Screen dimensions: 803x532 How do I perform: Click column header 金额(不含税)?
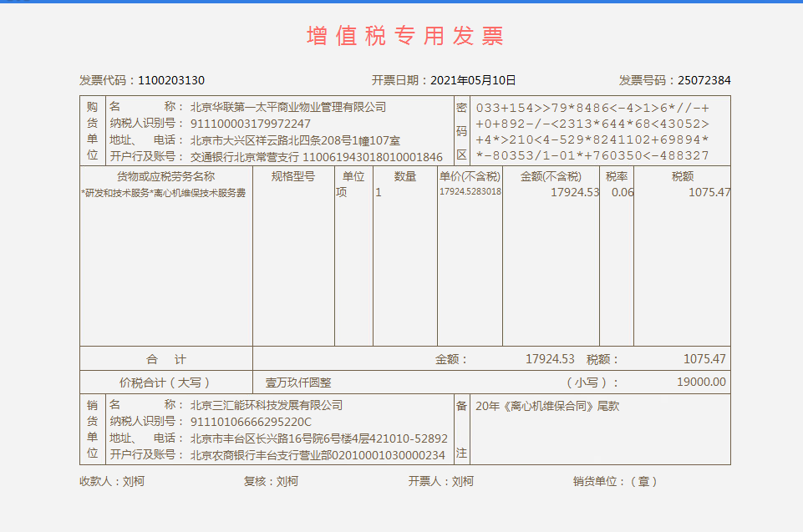click(551, 177)
